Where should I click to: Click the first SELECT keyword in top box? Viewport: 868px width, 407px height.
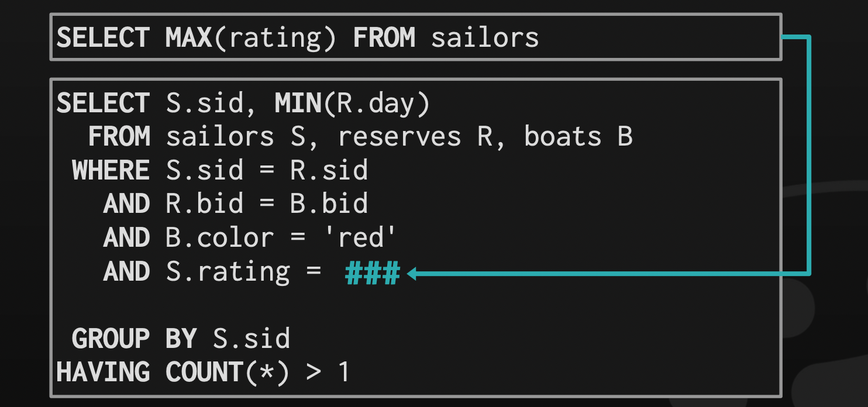pyautogui.click(x=103, y=38)
